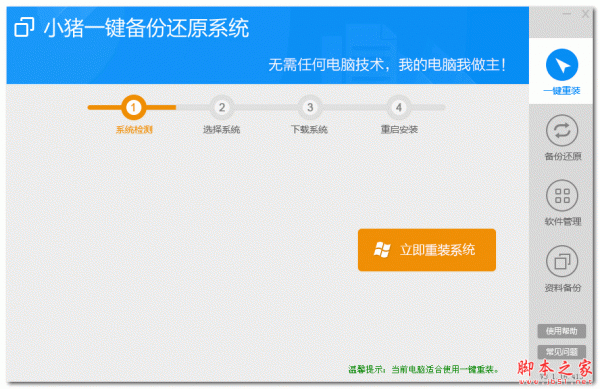
Task: Click the 一键重装 sidebar label
Action: tap(562, 91)
